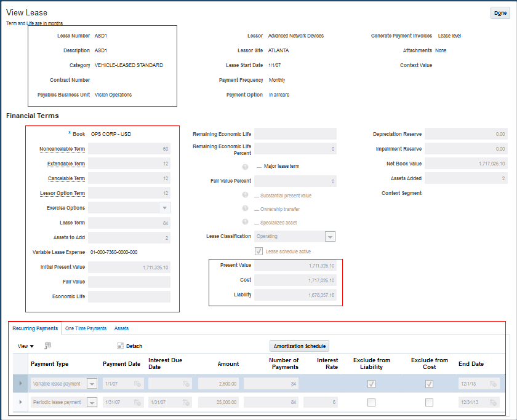Image resolution: width=517 pixels, height=420 pixels.
Task: Click the Lessor Option Term label
Action: (62, 193)
